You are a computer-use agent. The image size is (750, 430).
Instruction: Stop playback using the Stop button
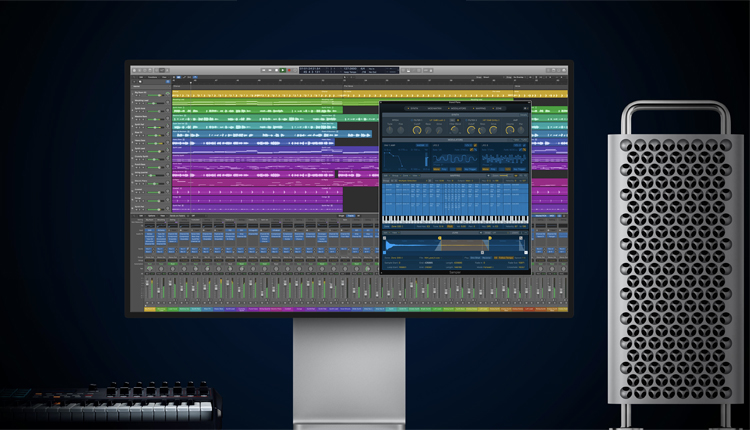[276, 70]
